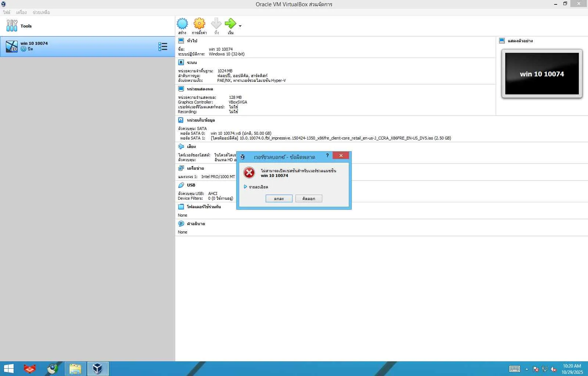Click the หน่วยเก็บข้อมูล (Storage) section icon
This screenshot has width=588, height=376.
pyautogui.click(x=181, y=120)
